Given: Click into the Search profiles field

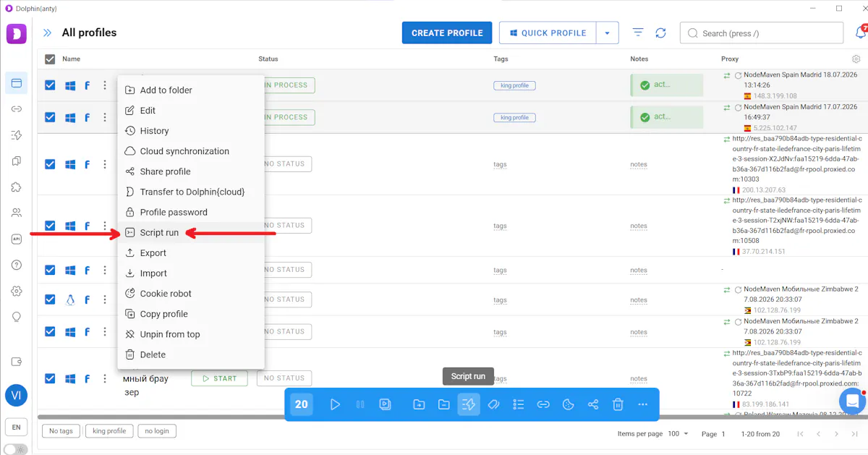Looking at the screenshot, I should point(762,33).
